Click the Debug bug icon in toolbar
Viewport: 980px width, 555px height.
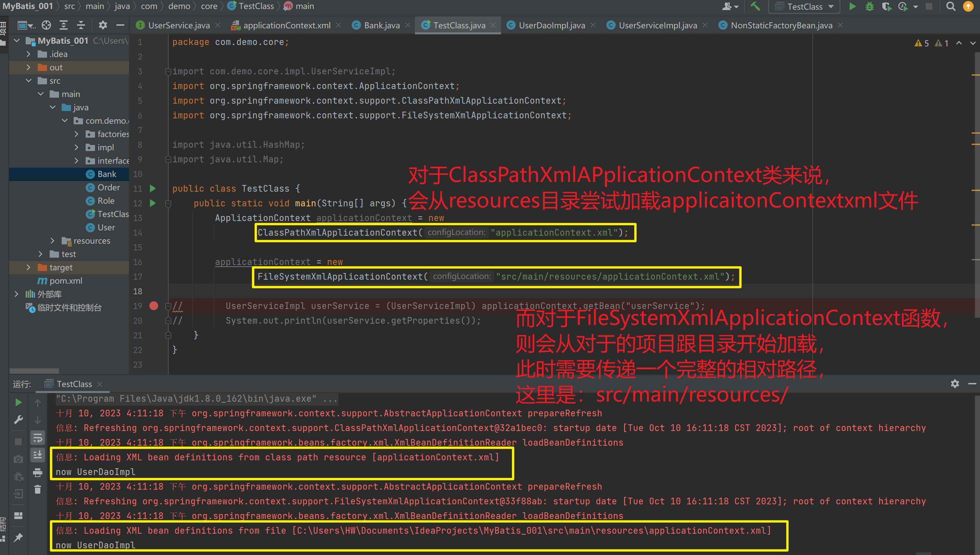tap(869, 6)
